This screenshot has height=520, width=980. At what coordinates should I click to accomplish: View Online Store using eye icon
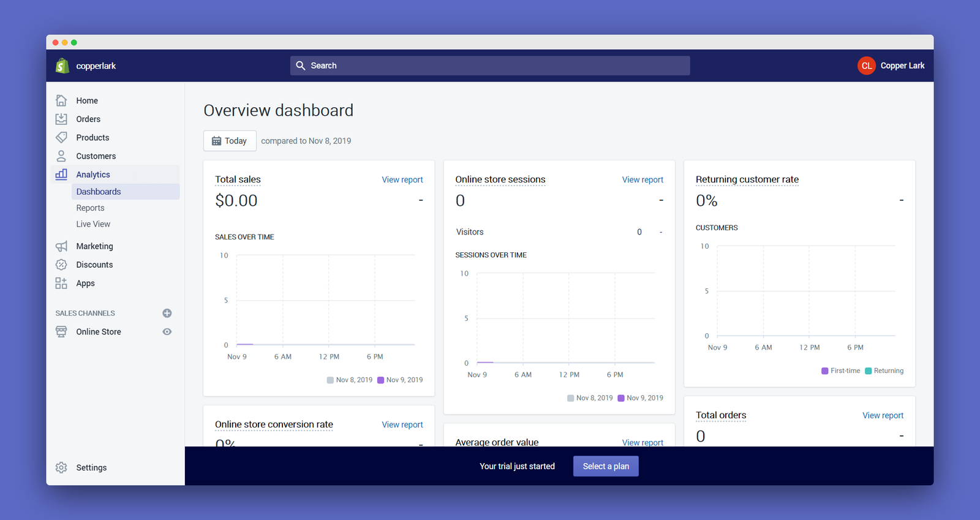(167, 331)
